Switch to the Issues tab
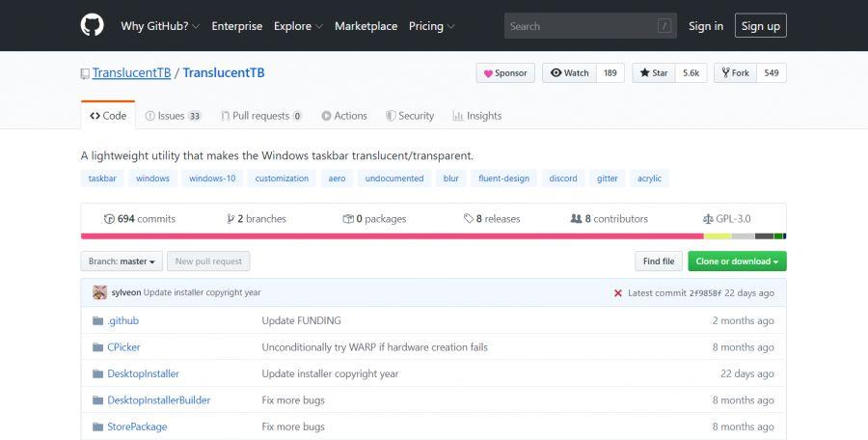 172,116
